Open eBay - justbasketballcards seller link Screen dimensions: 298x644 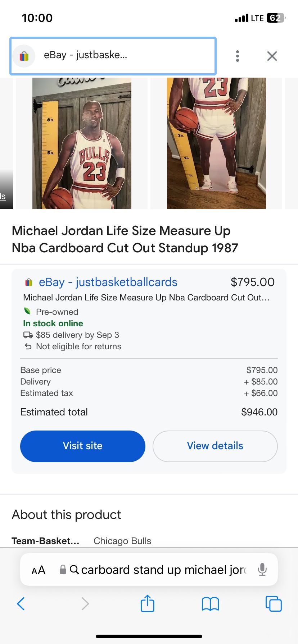(x=108, y=282)
